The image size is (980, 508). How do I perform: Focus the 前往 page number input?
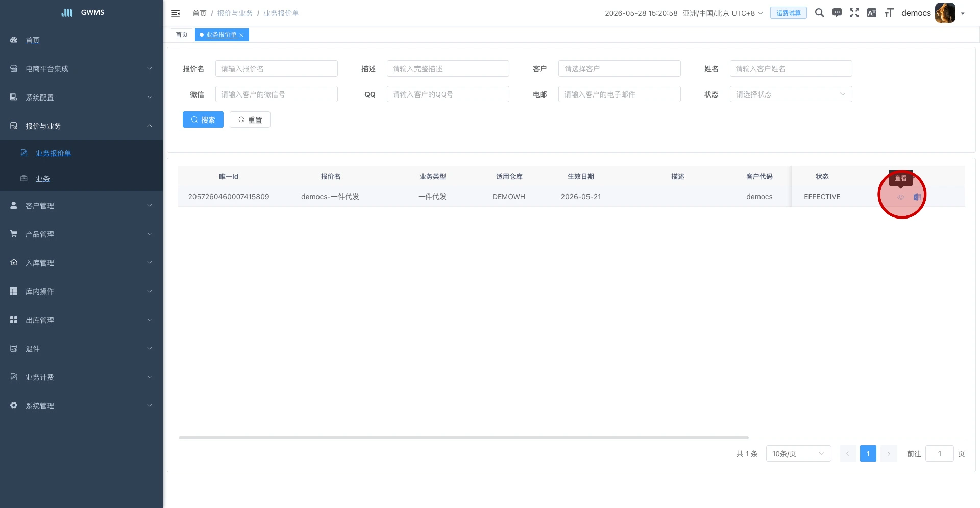940,453
